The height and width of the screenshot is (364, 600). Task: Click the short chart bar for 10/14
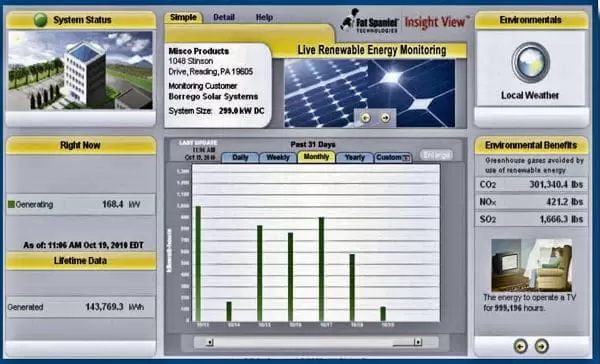pos(229,311)
